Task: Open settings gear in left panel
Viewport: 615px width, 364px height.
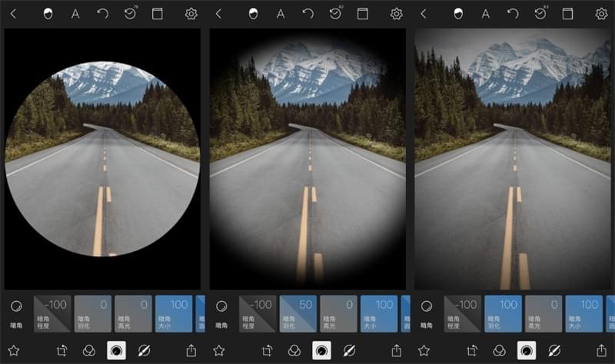Action: 191,14
